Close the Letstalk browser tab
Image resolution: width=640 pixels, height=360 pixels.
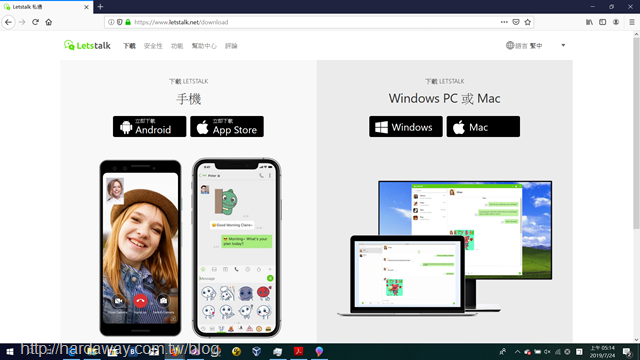(86, 7)
